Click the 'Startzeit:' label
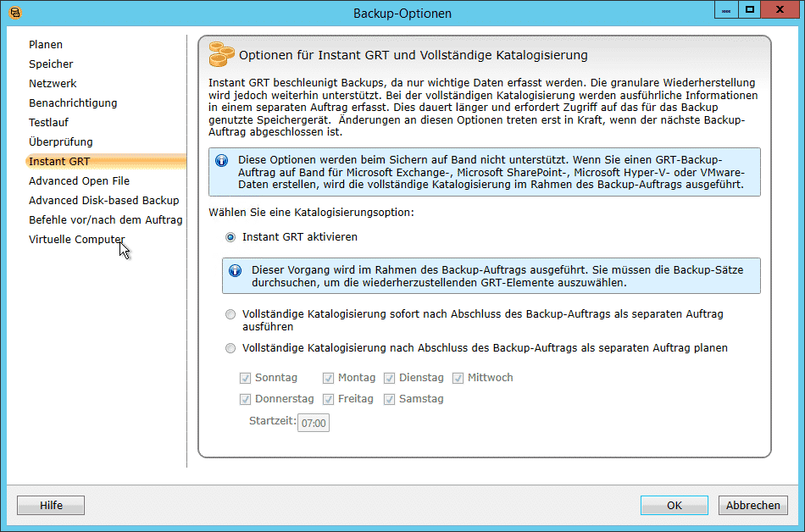This screenshot has height=532, width=805. click(x=273, y=421)
